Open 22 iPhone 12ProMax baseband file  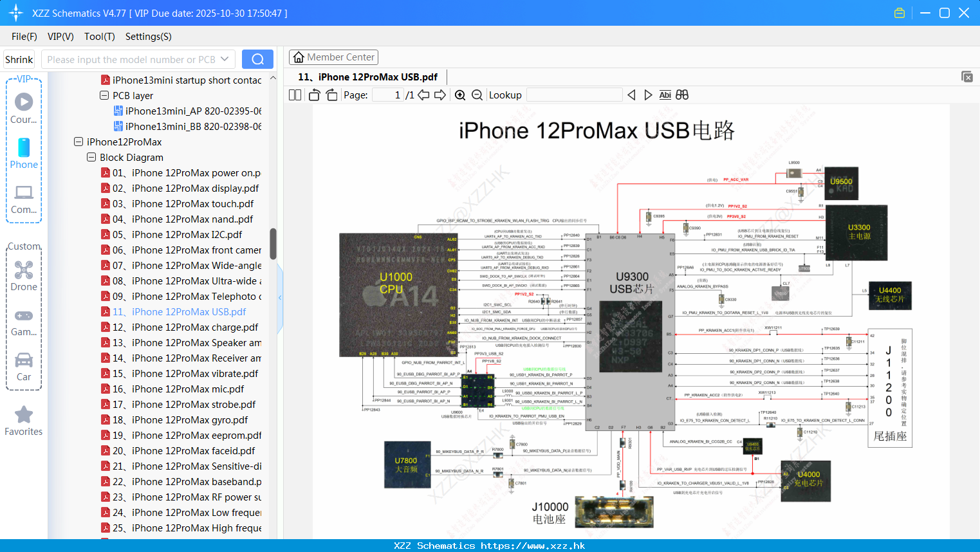pos(181,481)
